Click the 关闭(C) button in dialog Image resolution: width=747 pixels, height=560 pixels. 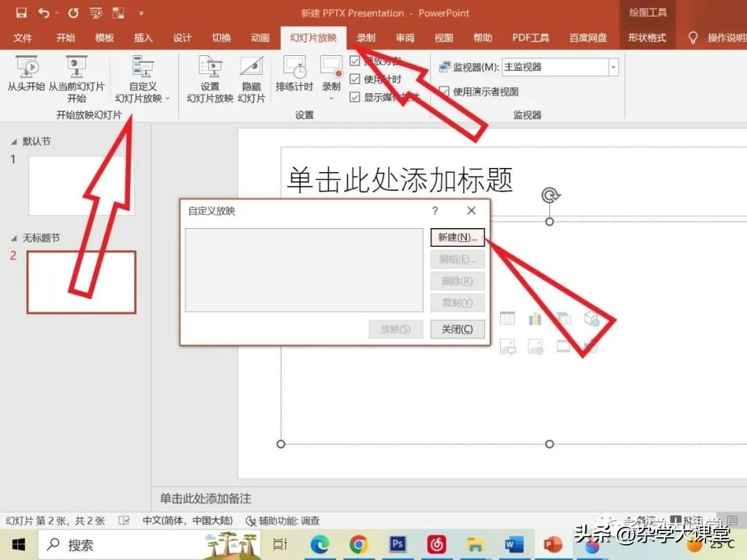tap(457, 328)
